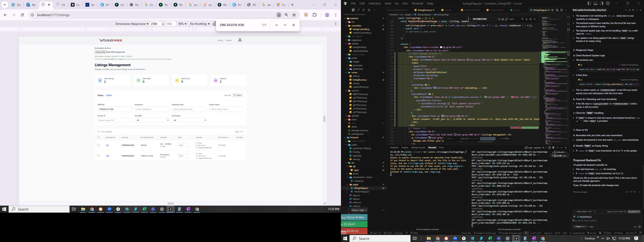This screenshot has height=242, width=644.
Task: Open the Has Reason dropdown
Action: pos(189,120)
